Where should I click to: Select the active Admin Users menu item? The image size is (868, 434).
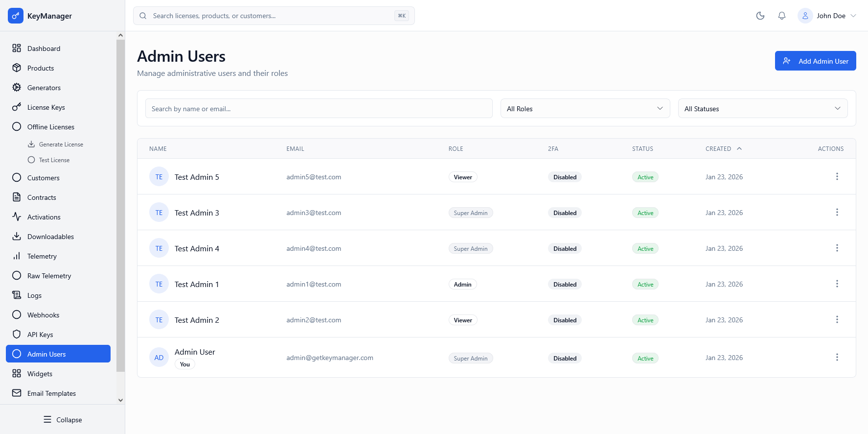coord(58,354)
